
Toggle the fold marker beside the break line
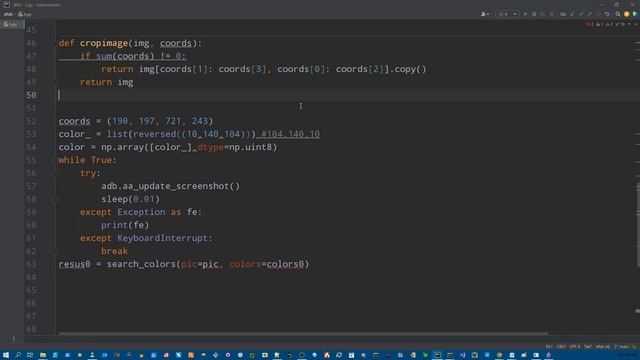(x=56, y=251)
